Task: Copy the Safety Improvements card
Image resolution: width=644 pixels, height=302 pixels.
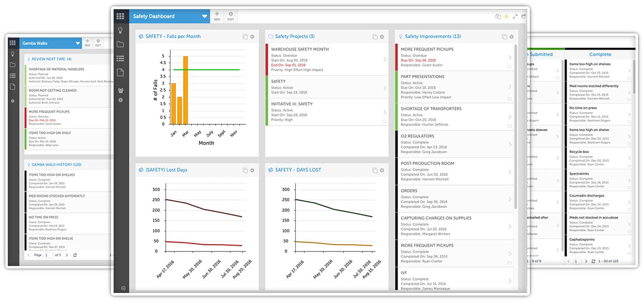Action: (504, 37)
